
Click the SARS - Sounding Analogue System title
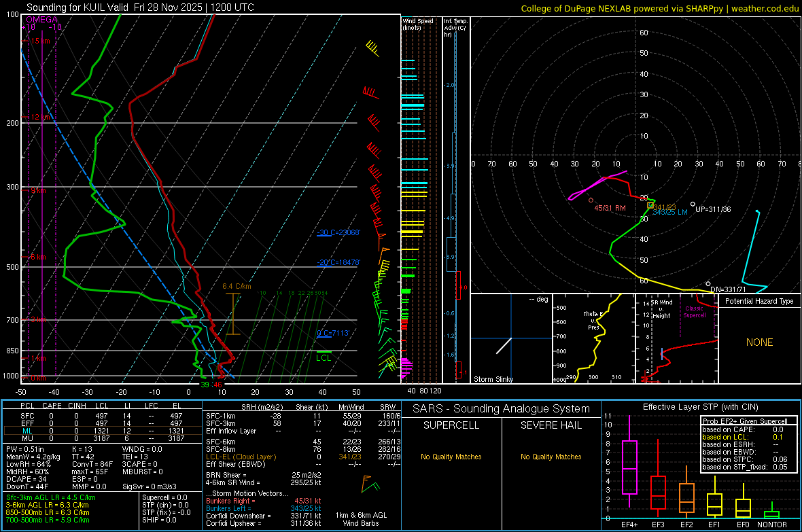click(x=502, y=409)
